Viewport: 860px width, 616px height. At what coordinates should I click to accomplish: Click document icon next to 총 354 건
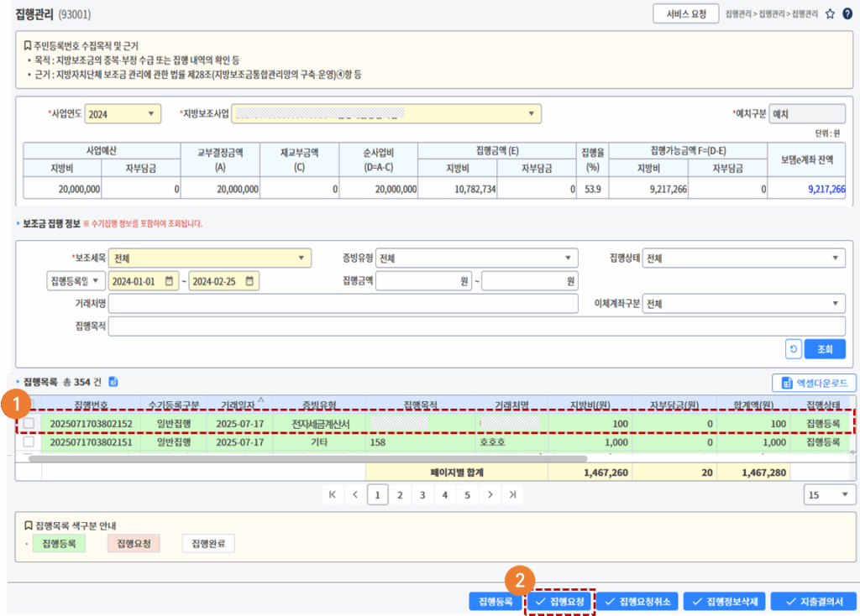pyautogui.click(x=113, y=382)
